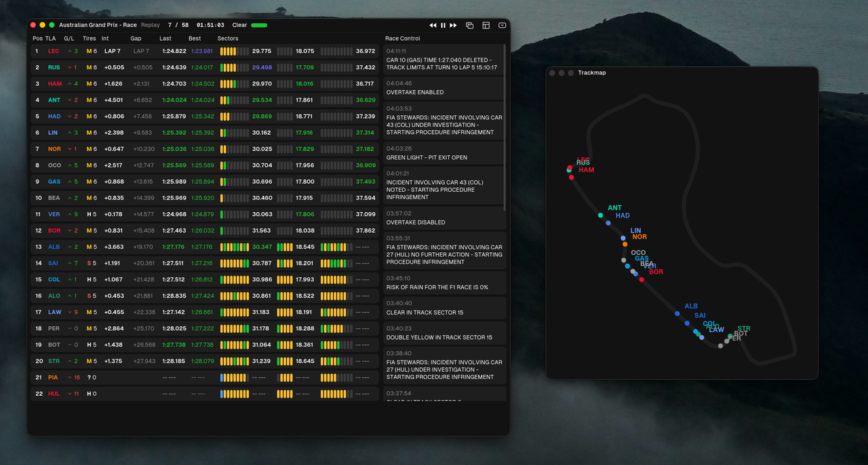Rewind the race replay
The image size is (868, 465).
click(433, 25)
